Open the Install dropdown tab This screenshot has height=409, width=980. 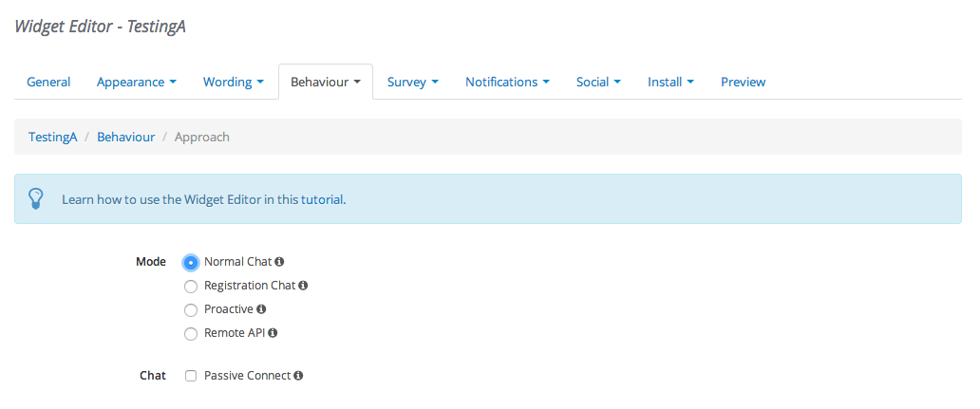671,82
